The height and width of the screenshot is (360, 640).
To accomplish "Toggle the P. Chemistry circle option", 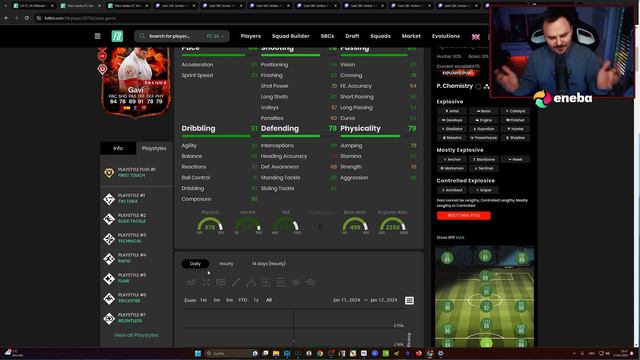I will click(478, 86).
